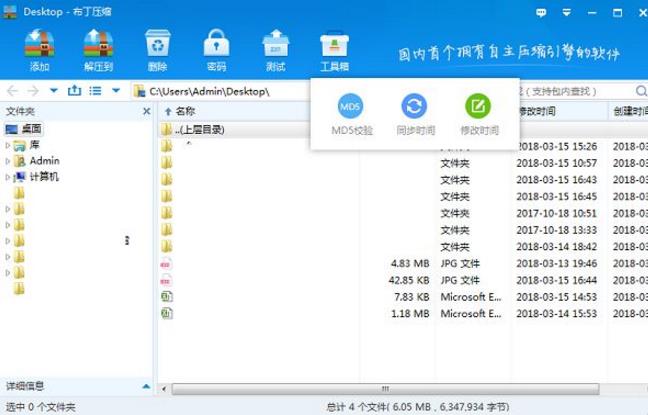Viewport: 648px width, 415px height.
Task: Expand the 计算机 (Computer) tree node
Action: (8, 177)
